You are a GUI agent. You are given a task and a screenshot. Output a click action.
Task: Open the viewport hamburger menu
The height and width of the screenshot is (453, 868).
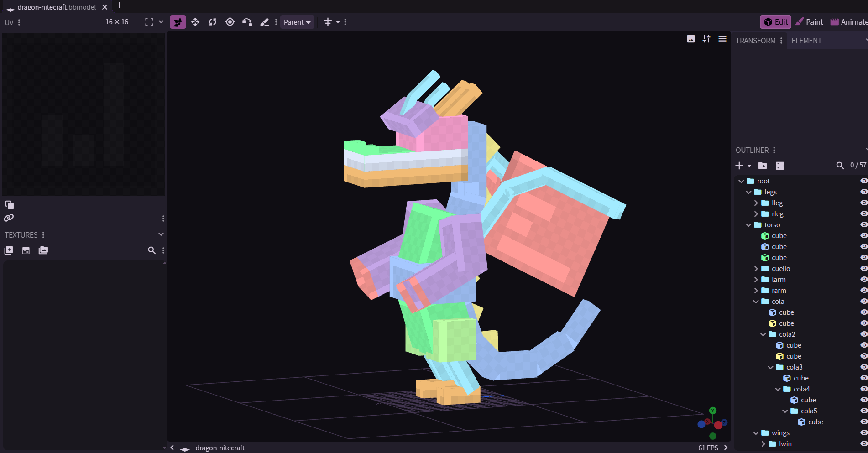pyautogui.click(x=722, y=39)
